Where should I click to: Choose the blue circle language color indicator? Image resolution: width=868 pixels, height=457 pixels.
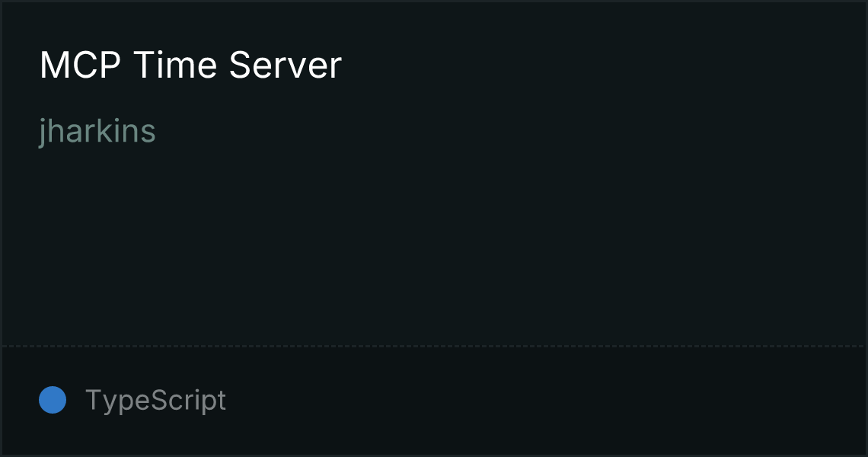click(x=53, y=400)
